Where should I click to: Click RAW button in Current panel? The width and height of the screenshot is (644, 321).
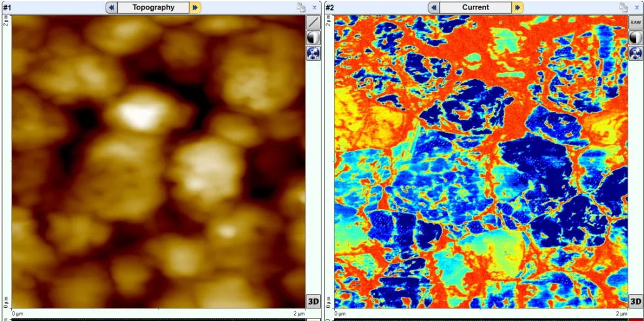[635, 23]
